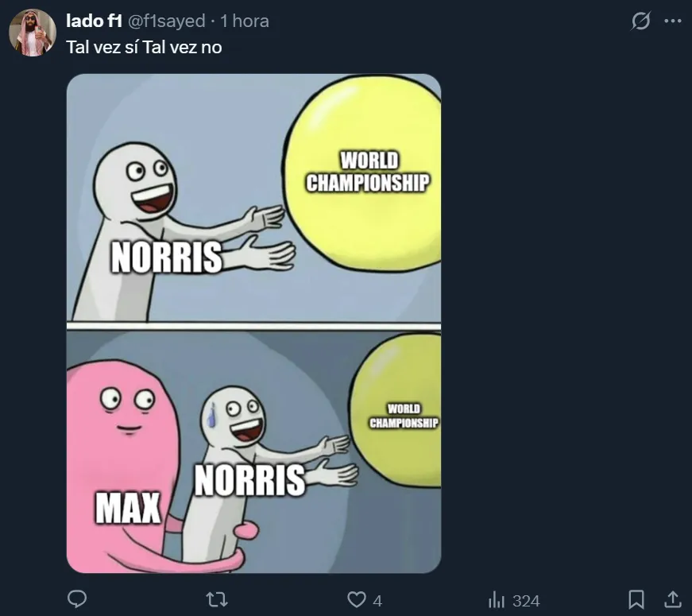Click the lado f1 display name
This screenshot has width=692, height=616.
click(94, 21)
